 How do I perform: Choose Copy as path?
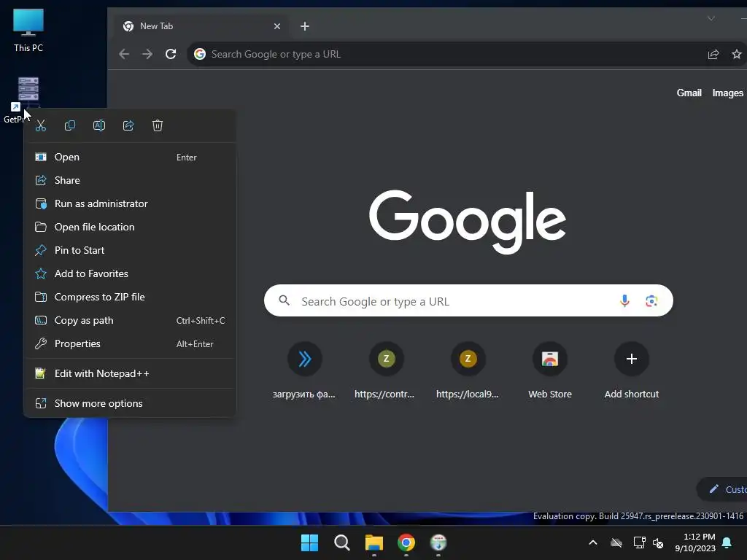point(130,321)
